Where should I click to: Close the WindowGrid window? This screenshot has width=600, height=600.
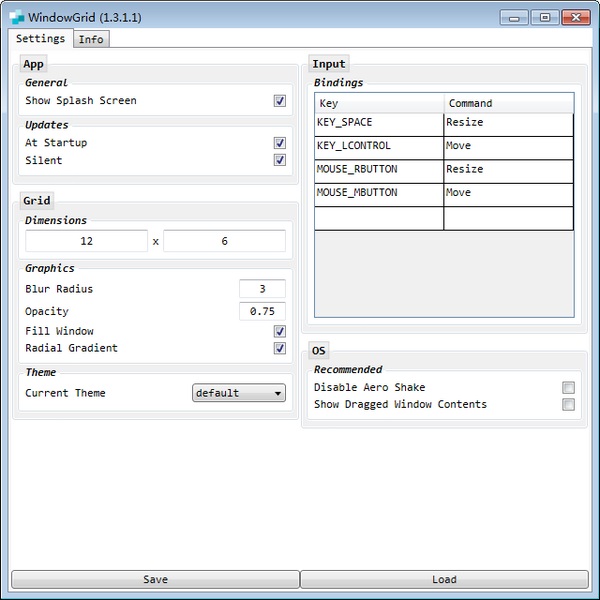click(575, 17)
